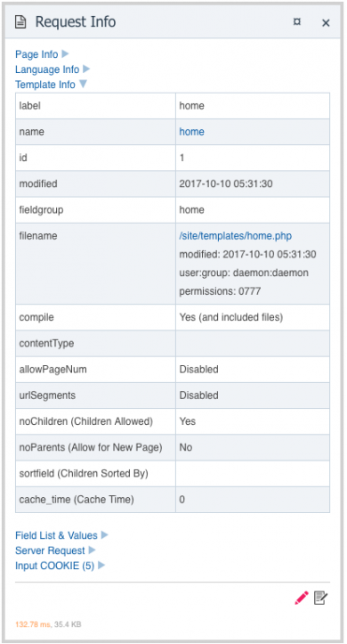
Task: Click the Request Info panel title
Action: [76, 21]
